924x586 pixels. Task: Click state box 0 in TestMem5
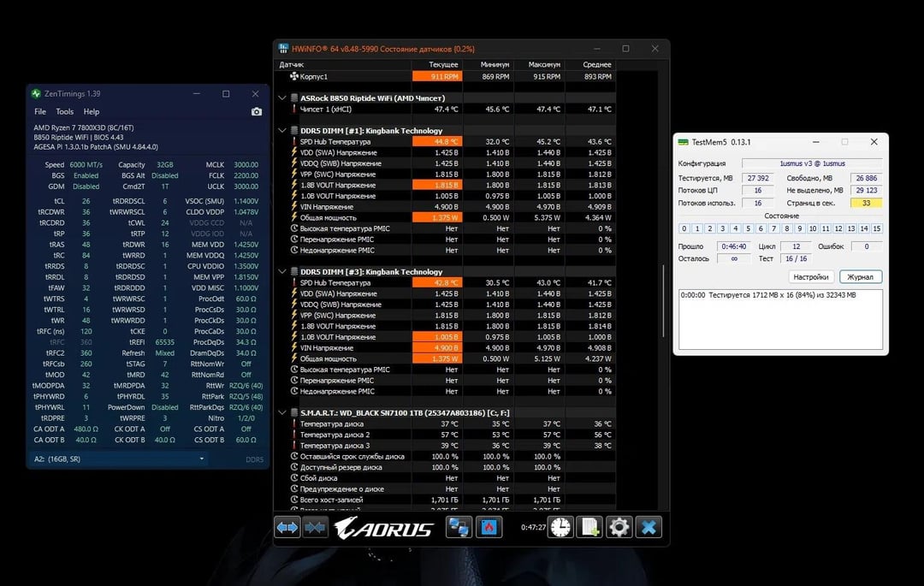pyautogui.click(x=684, y=228)
